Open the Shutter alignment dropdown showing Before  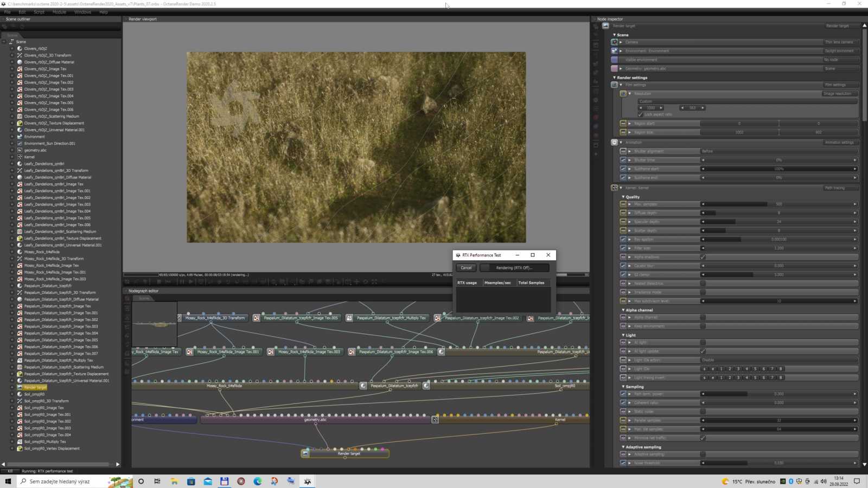pos(778,151)
